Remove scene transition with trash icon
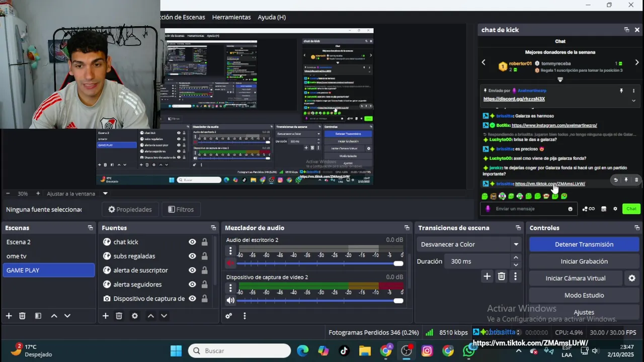The width and height of the screenshot is (644, 362). (501, 276)
